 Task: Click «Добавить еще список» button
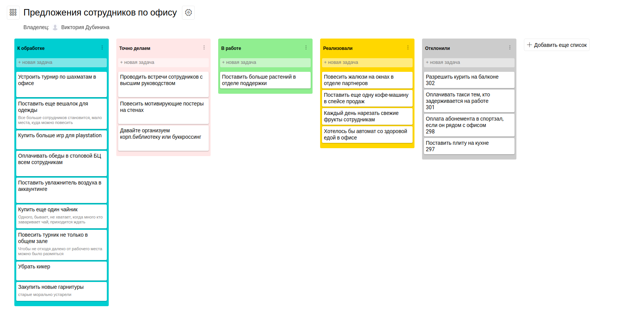click(x=557, y=45)
